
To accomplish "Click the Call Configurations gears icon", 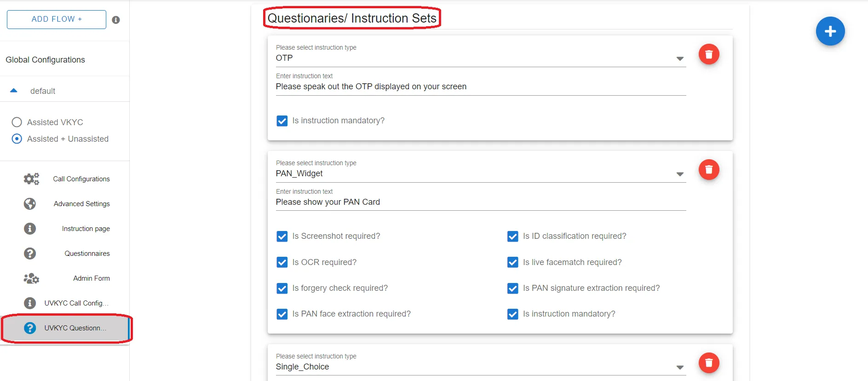I will tap(31, 179).
